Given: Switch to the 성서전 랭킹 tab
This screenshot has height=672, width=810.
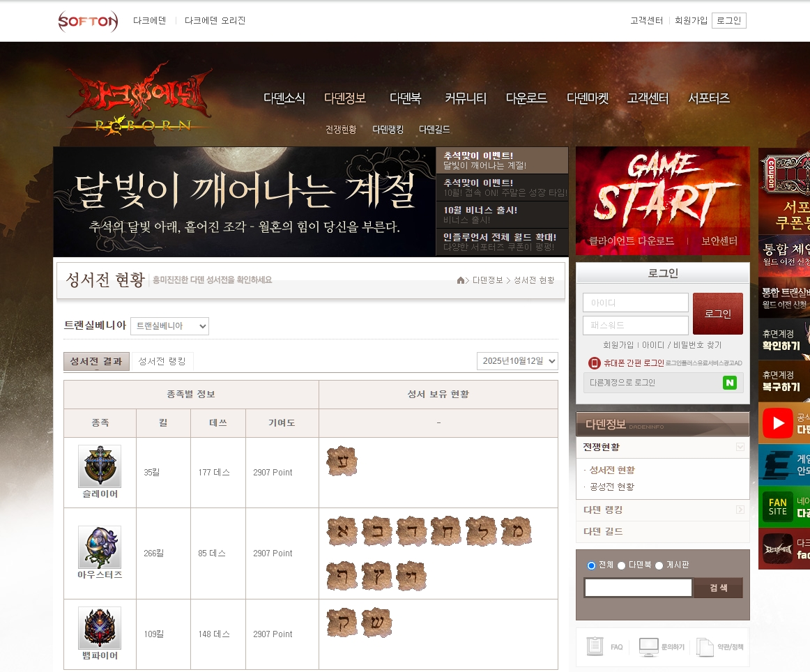Looking at the screenshot, I should click(162, 361).
